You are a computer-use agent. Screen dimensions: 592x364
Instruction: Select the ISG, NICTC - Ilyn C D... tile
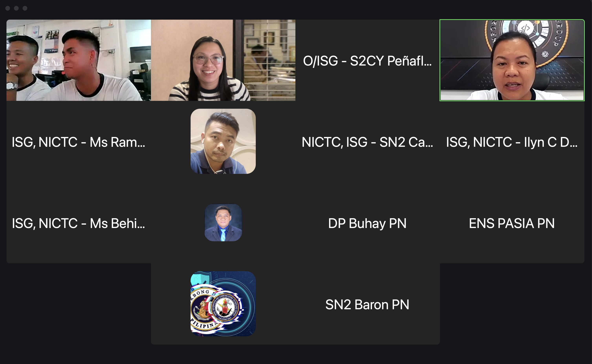pos(512,141)
